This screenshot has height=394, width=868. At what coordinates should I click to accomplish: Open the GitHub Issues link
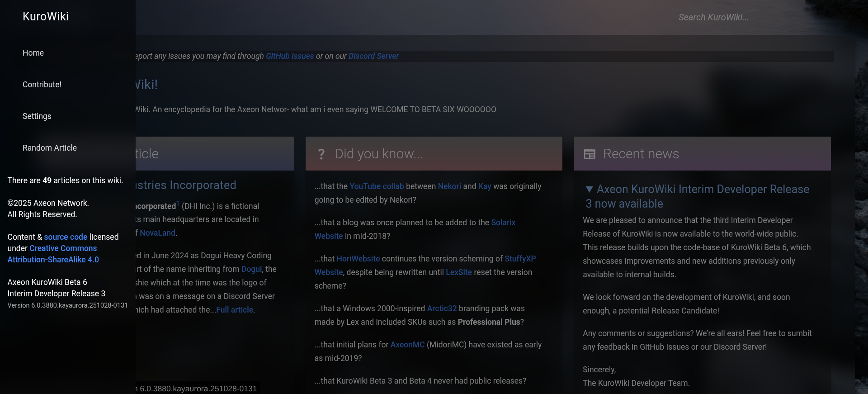(290, 56)
